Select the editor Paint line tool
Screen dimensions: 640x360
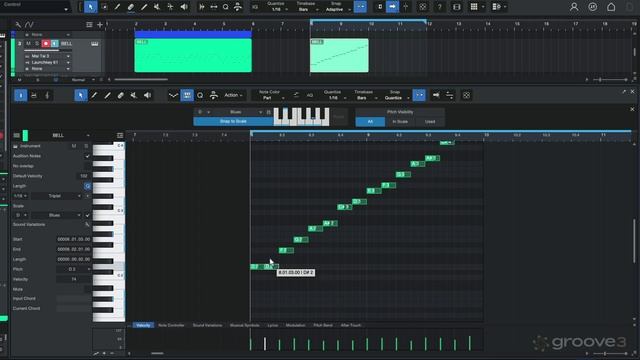(107, 95)
